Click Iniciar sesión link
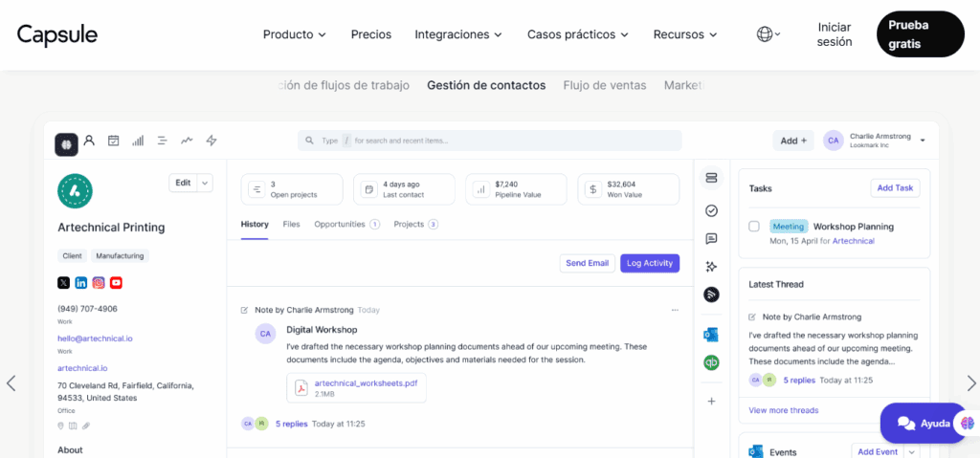This screenshot has height=458, width=980. point(835,34)
